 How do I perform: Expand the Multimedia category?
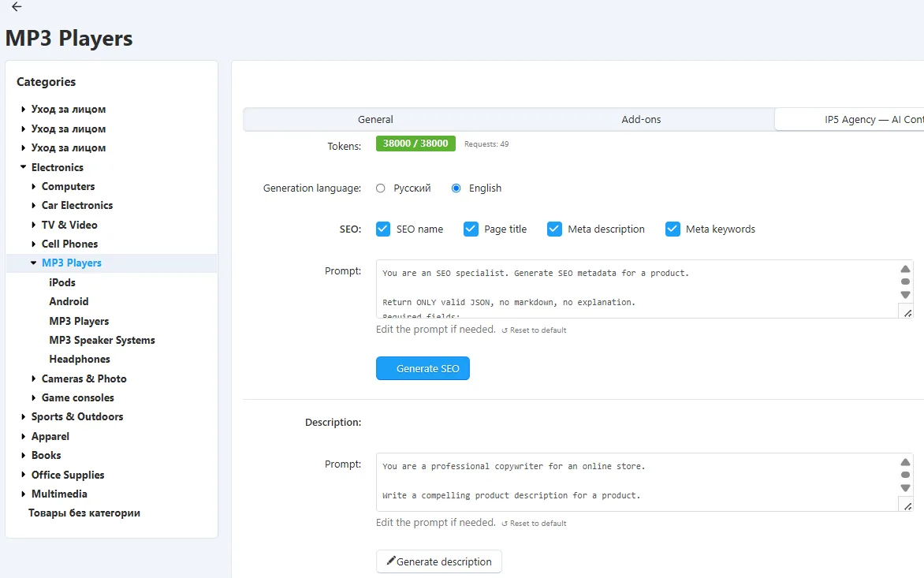[24, 494]
